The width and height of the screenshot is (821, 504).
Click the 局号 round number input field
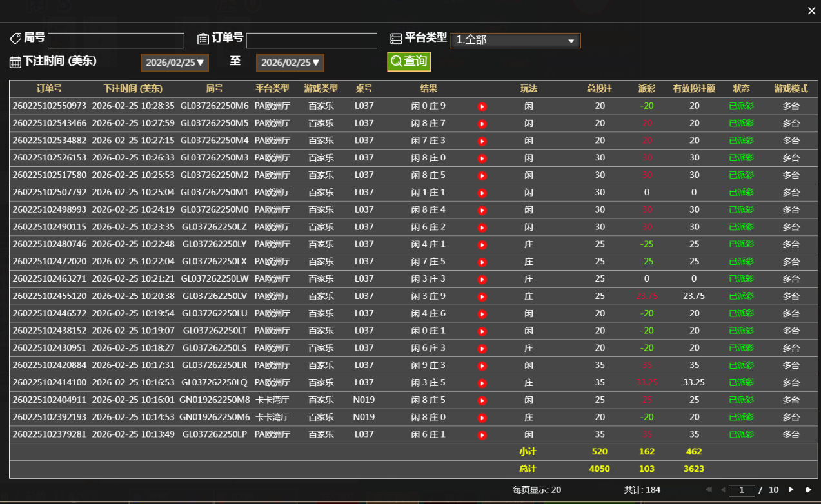tap(115, 41)
